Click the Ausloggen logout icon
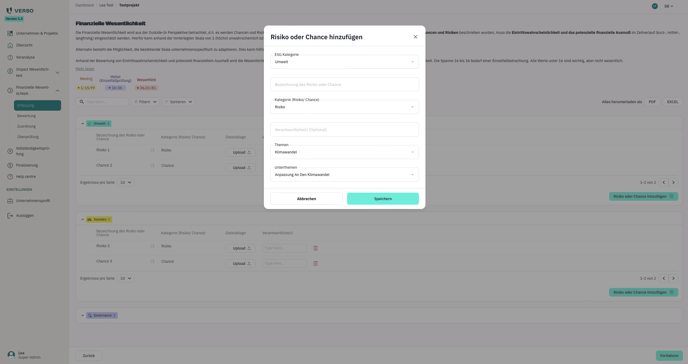Image resolution: width=688 pixels, height=364 pixels. (10, 216)
